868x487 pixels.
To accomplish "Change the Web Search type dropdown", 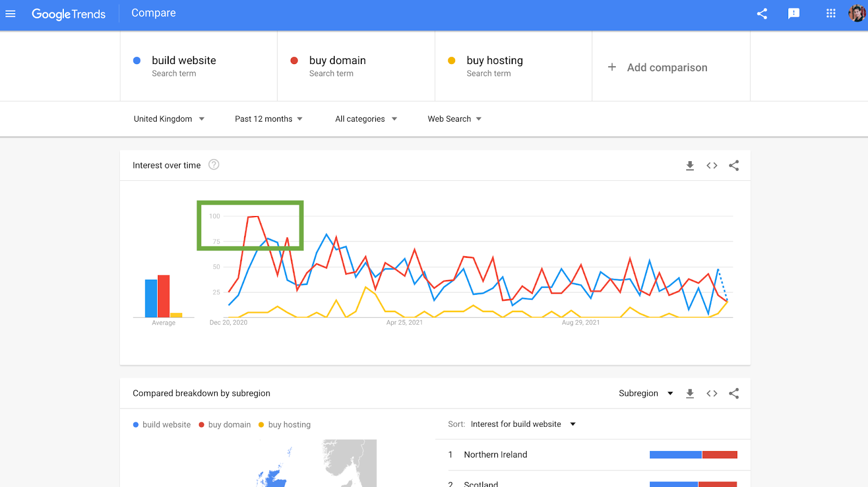I will [454, 119].
